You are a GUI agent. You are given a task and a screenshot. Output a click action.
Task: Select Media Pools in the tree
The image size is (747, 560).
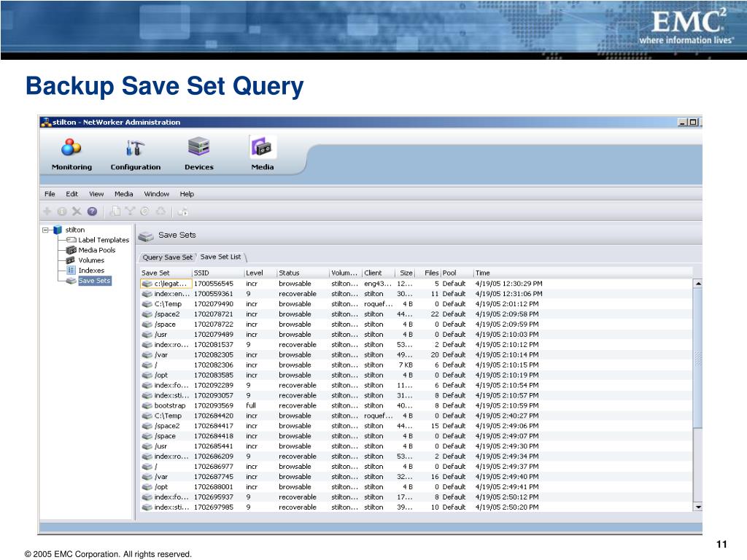97,250
